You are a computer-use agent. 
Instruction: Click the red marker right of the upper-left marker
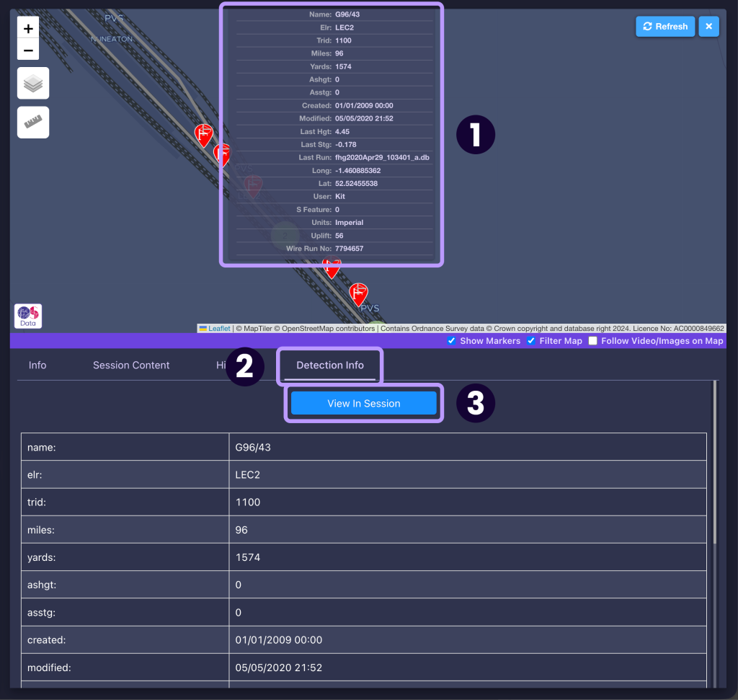tap(222, 155)
